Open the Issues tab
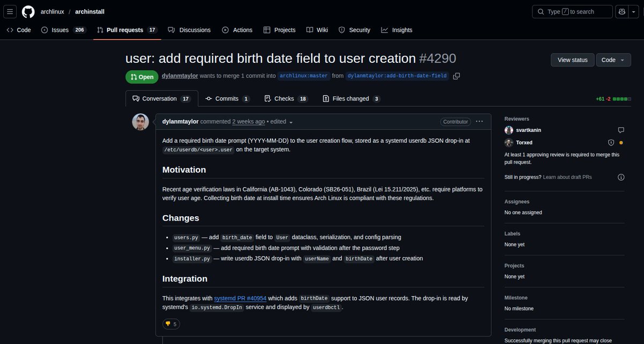 (63, 30)
